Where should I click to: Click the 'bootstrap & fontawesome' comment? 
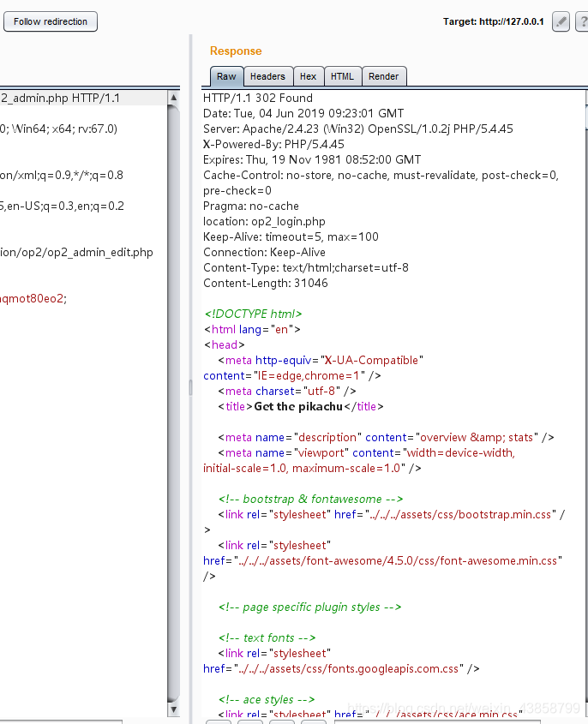point(310,500)
